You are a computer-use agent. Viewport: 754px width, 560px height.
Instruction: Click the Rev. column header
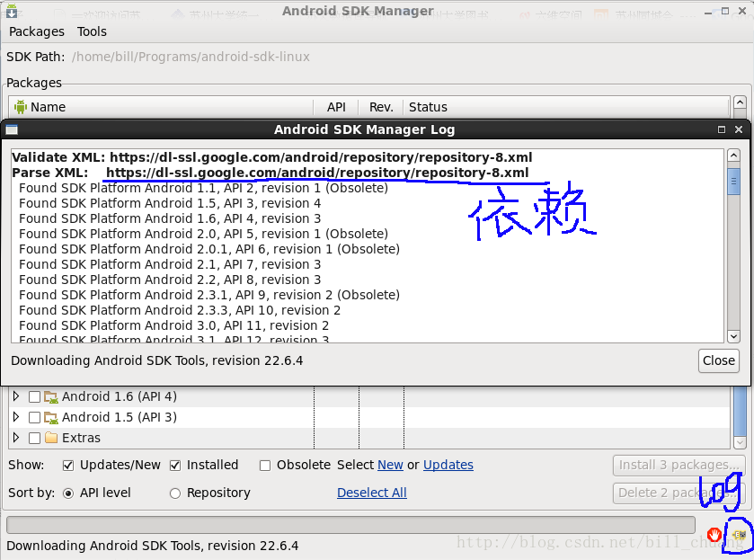(381, 107)
